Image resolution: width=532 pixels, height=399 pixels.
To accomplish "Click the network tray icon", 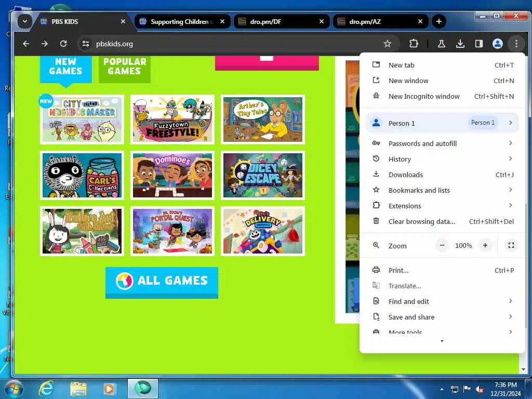I will click(x=454, y=389).
